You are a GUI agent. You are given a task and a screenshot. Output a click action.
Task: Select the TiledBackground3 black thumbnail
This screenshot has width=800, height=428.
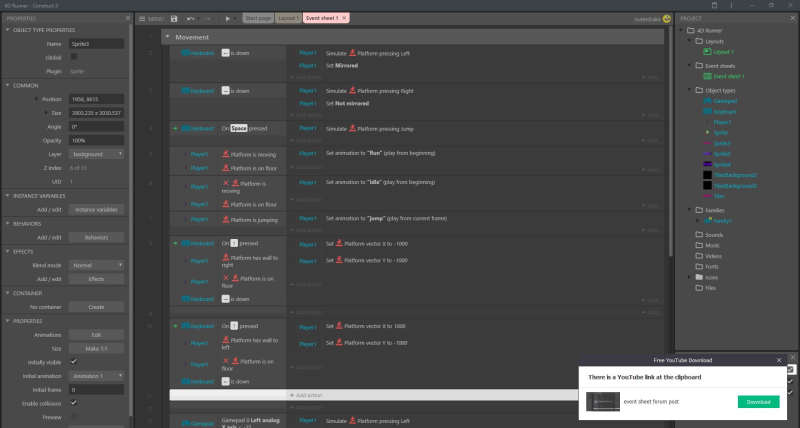click(x=707, y=186)
